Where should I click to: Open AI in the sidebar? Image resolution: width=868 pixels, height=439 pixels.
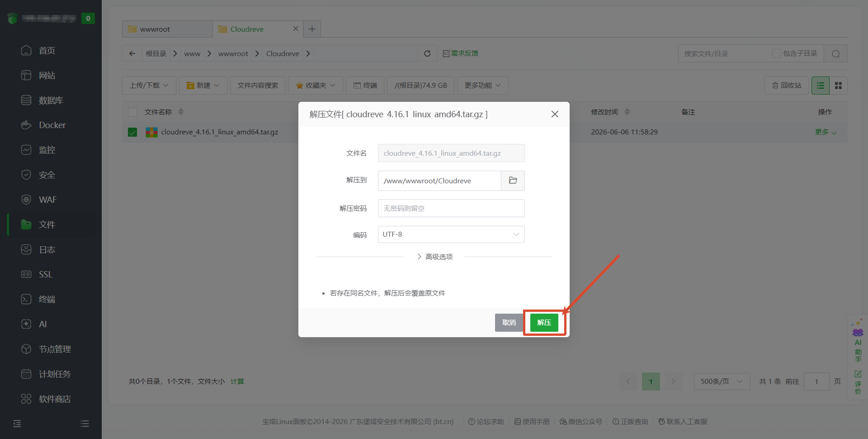42,324
